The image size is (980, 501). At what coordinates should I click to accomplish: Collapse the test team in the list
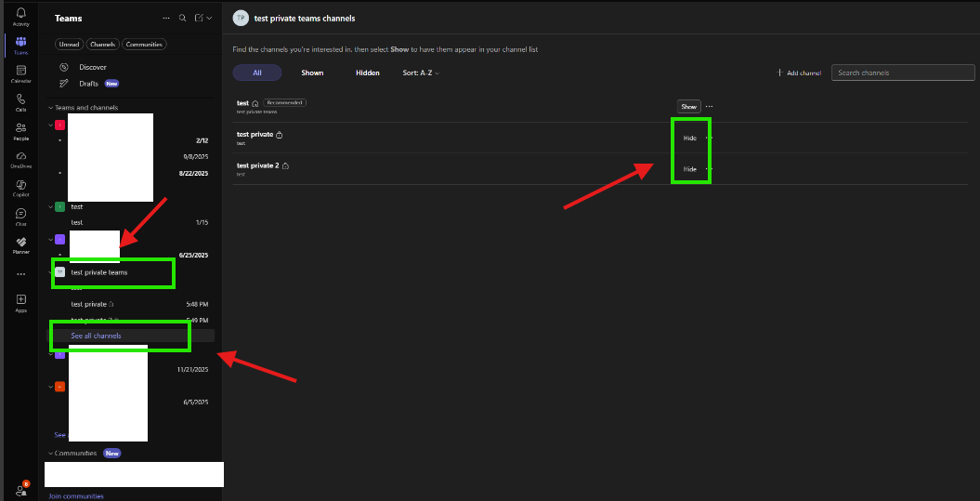tap(50, 206)
